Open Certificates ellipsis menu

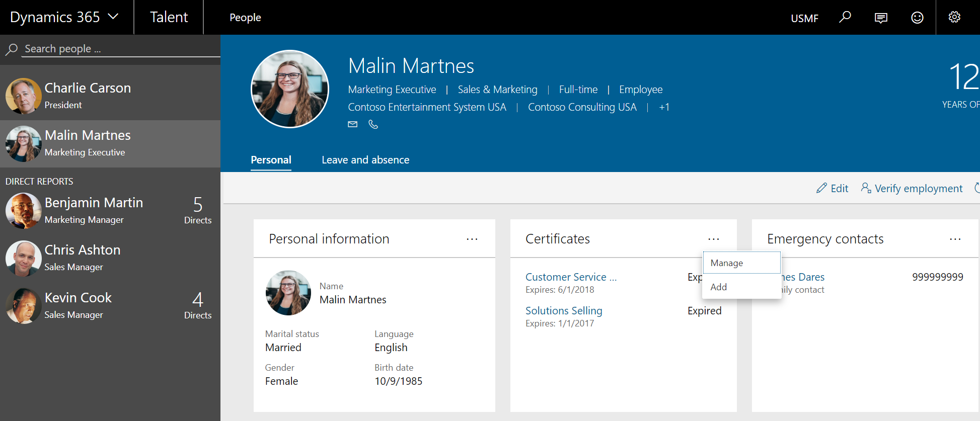713,239
